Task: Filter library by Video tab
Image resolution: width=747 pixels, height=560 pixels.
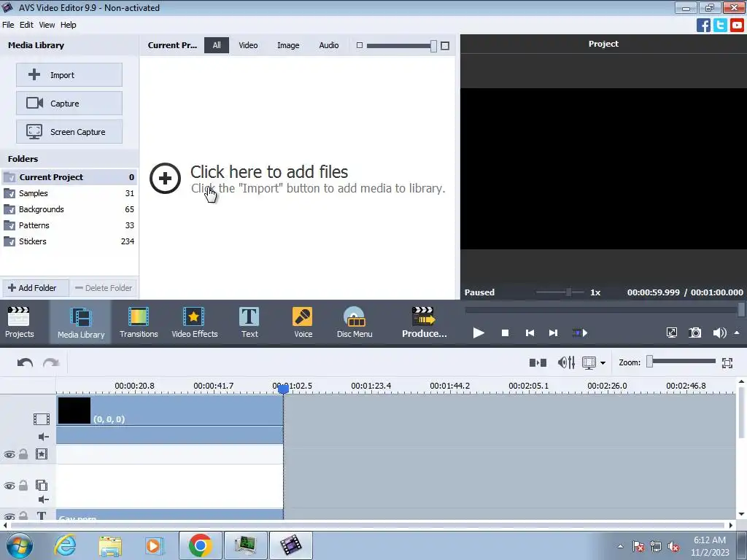Action: coord(248,45)
